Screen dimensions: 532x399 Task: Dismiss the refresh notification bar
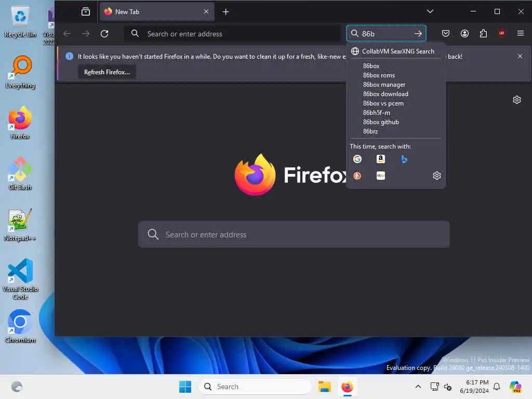(520, 56)
